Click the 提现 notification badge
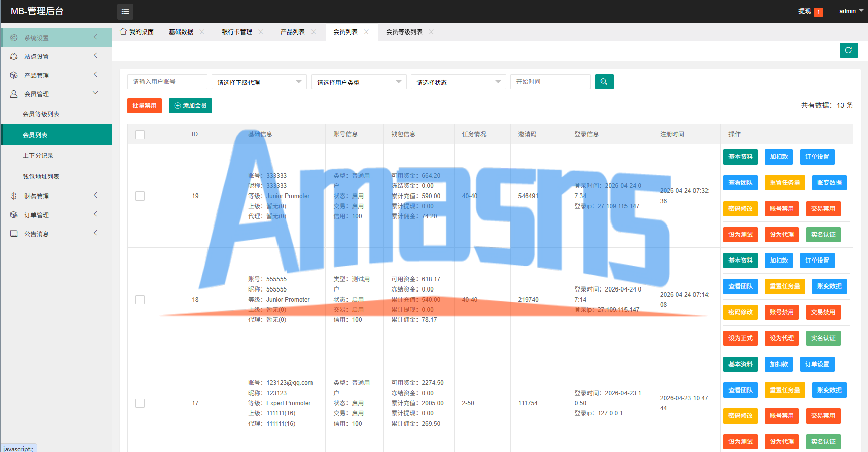This screenshot has width=868, height=452. point(818,12)
